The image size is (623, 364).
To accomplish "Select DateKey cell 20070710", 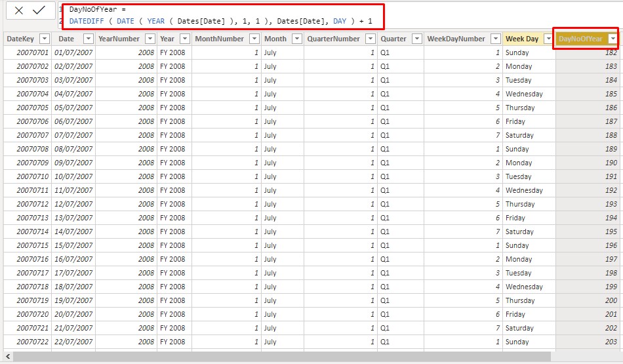I will [28, 176].
